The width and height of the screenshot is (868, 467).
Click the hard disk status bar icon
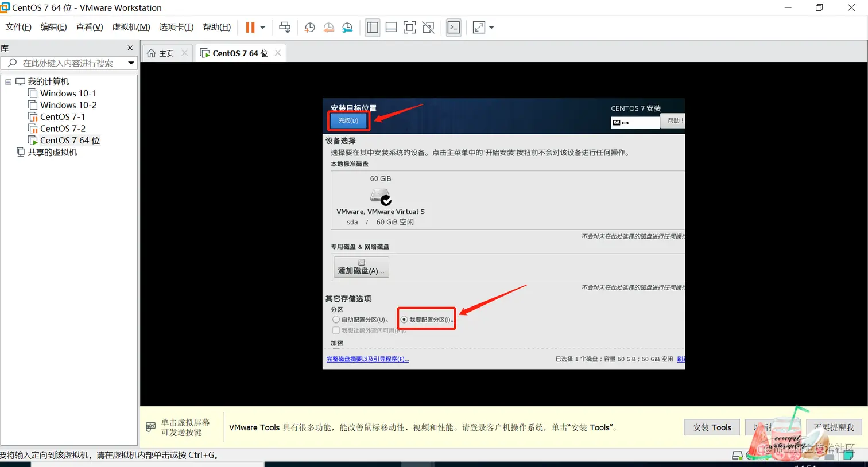coord(737,455)
